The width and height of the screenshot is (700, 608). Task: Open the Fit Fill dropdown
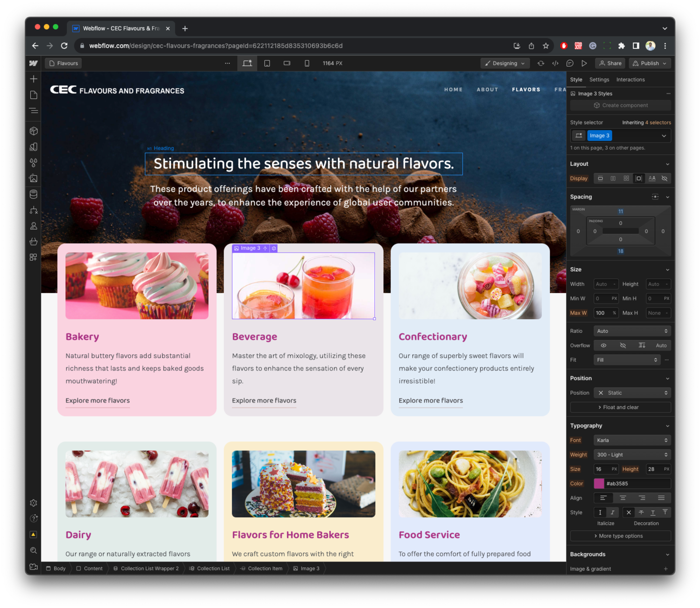[627, 360]
